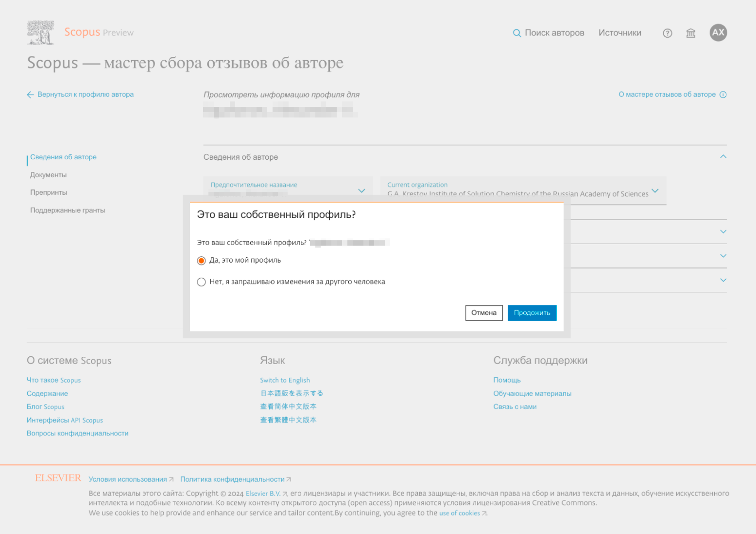This screenshot has height=534, width=756.
Task: Click Просмотреть информацию профиля для text
Action: [x=281, y=95]
